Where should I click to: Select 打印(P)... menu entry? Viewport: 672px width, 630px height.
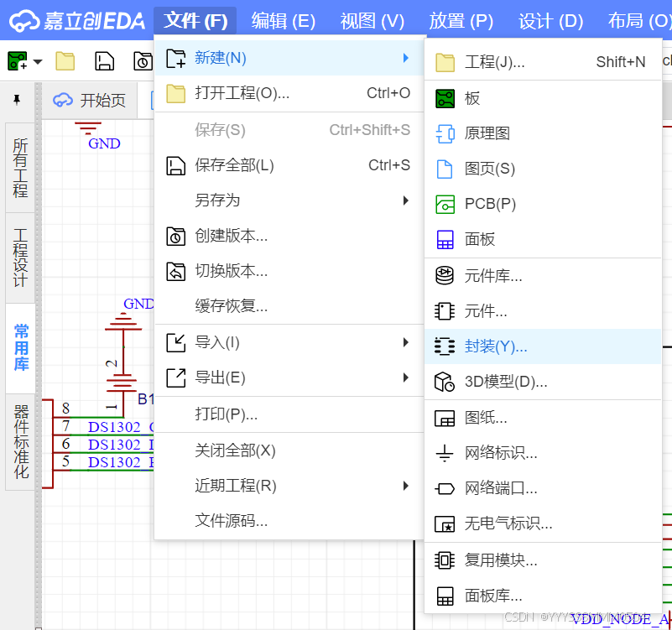[x=289, y=414]
